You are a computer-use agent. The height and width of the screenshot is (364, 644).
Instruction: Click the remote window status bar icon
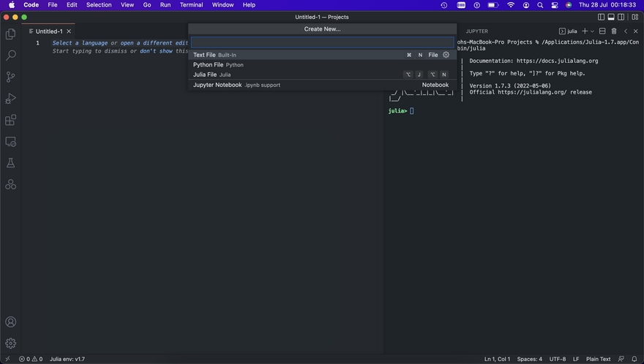pos(7,359)
